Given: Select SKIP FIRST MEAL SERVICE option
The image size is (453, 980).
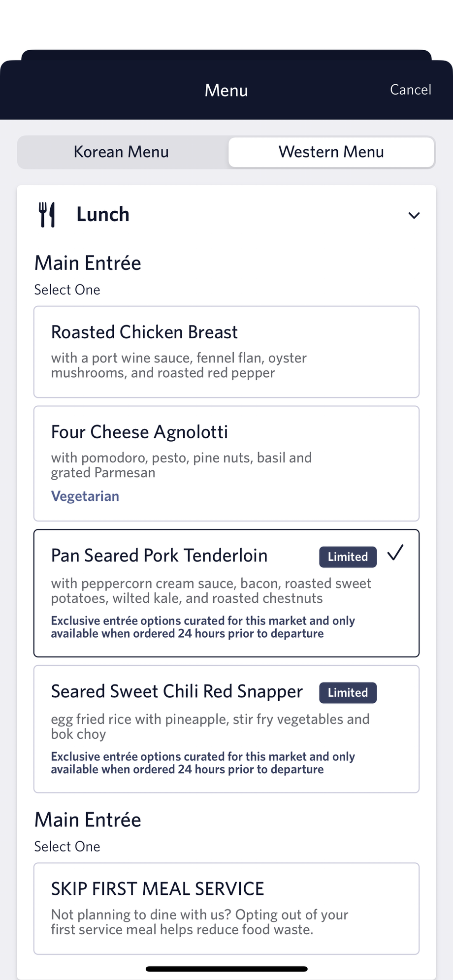Looking at the screenshot, I should [226, 909].
